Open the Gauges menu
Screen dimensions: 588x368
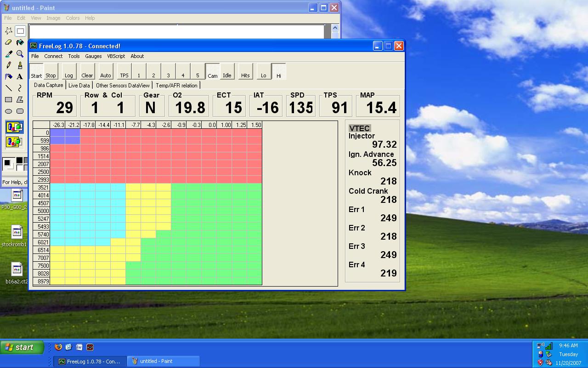click(93, 56)
